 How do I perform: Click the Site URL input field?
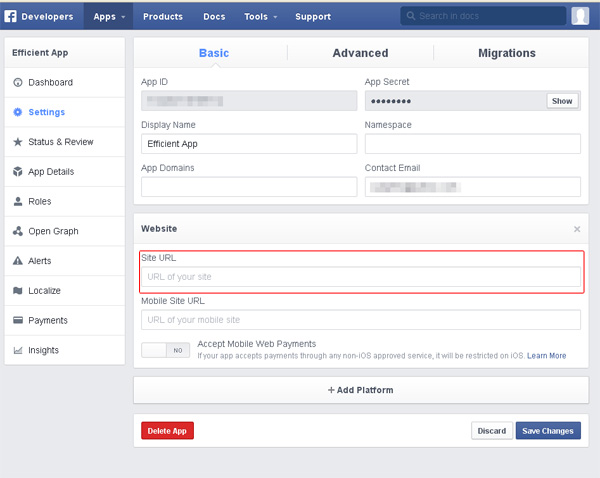coord(361,277)
